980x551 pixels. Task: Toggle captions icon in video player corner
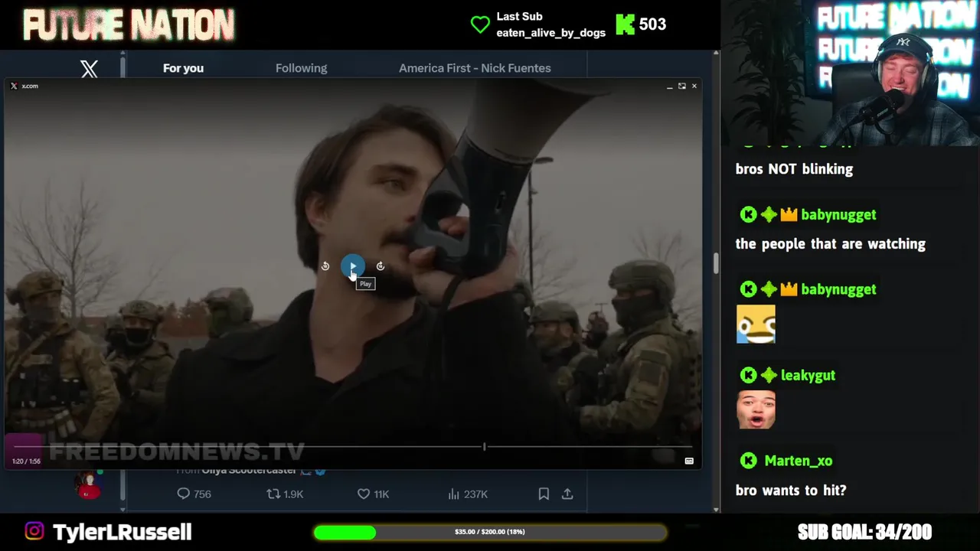[689, 461]
